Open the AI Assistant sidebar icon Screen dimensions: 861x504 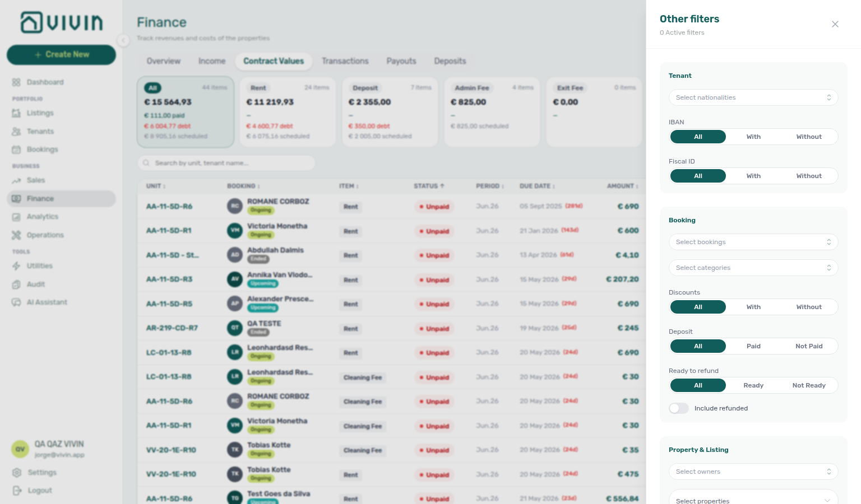click(16, 302)
